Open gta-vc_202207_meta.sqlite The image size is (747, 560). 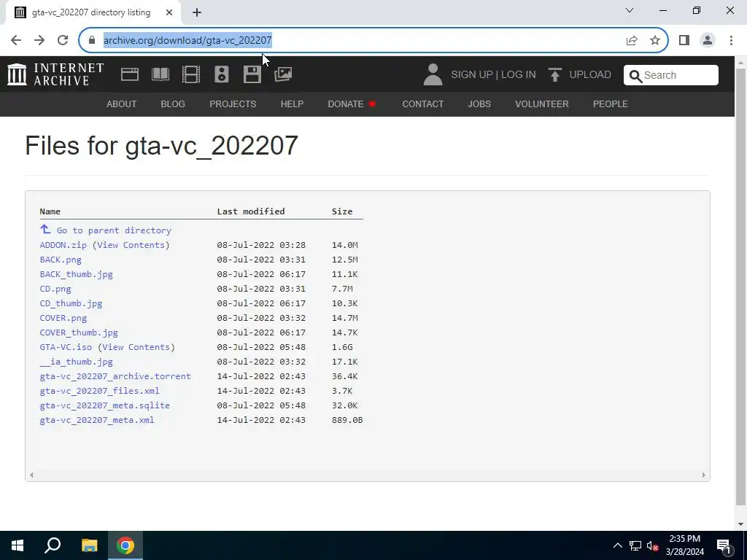click(x=105, y=405)
